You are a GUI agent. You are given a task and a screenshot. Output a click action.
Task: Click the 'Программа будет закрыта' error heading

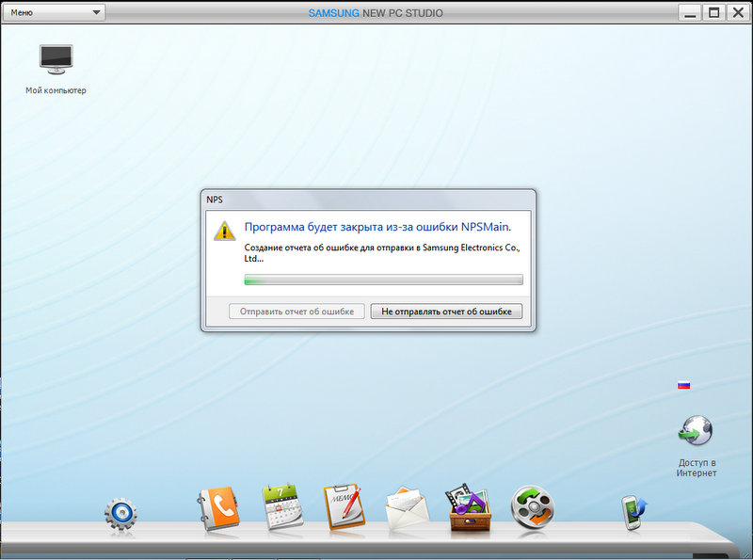[x=377, y=227]
